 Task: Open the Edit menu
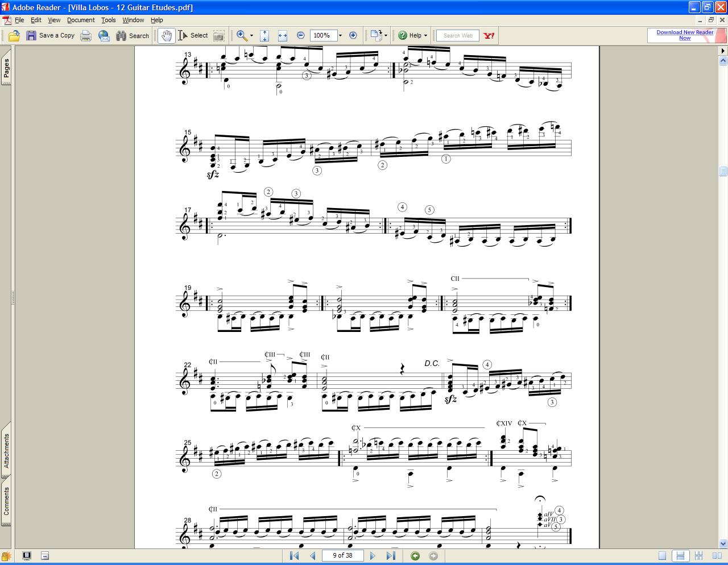(x=36, y=20)
